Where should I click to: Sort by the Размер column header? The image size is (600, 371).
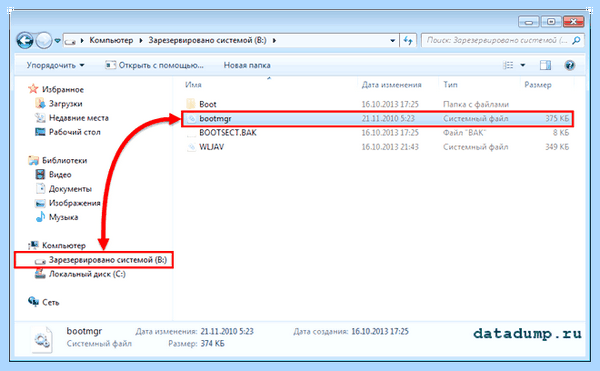[x=538, y=85]
